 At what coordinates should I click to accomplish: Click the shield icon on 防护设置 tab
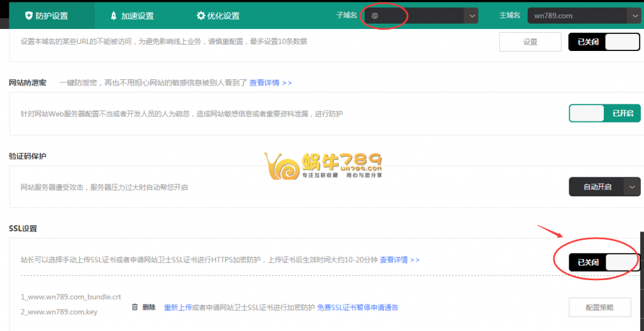[28, 16]
